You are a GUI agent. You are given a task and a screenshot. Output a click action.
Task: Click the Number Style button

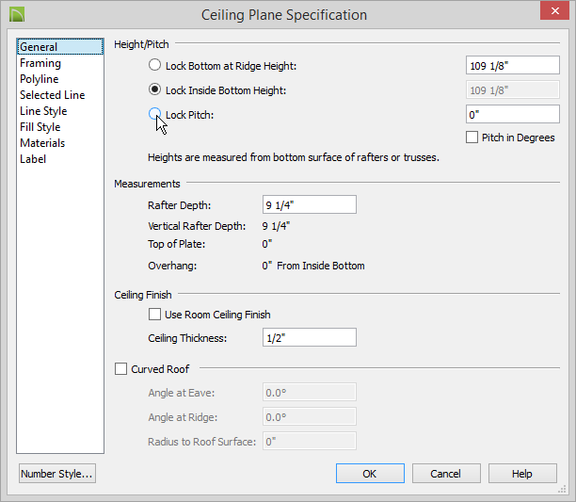pyautogui.click(x=57, y=473)
